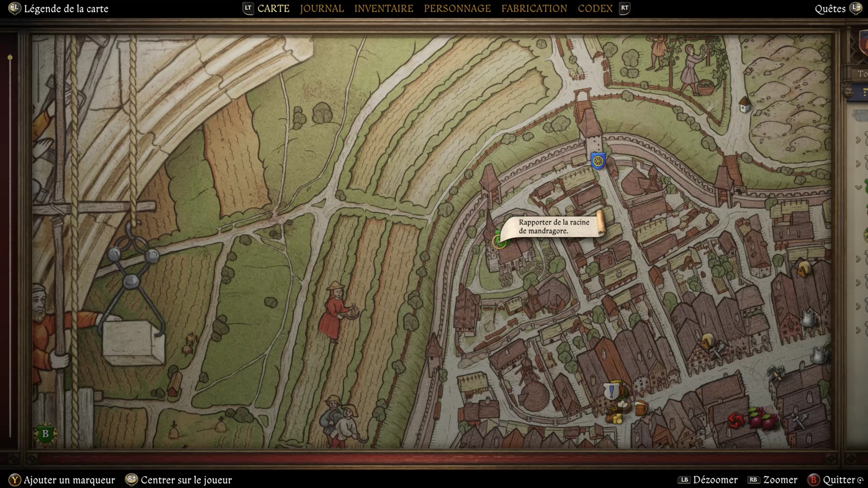Click the compass B marker icon
Image resolution: width=868 pixels, height=488 pixels.
click(x=45, y=434)
